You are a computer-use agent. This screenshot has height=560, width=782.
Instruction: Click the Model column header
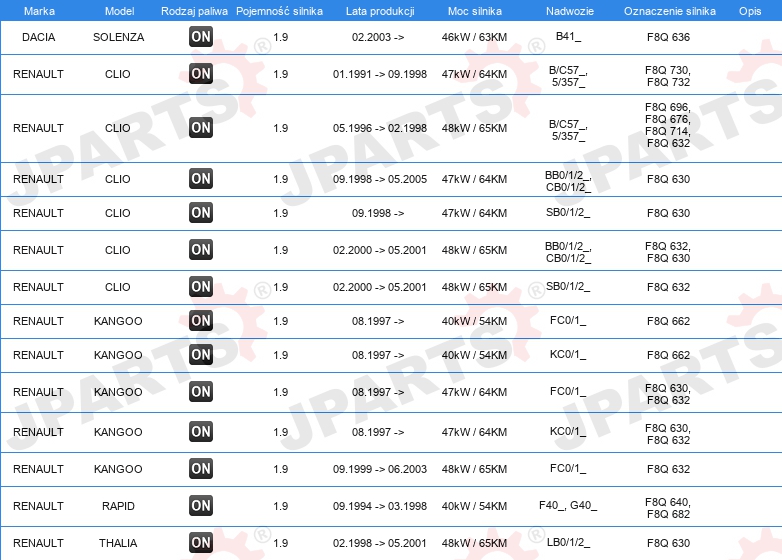click(x=119, y=11)
